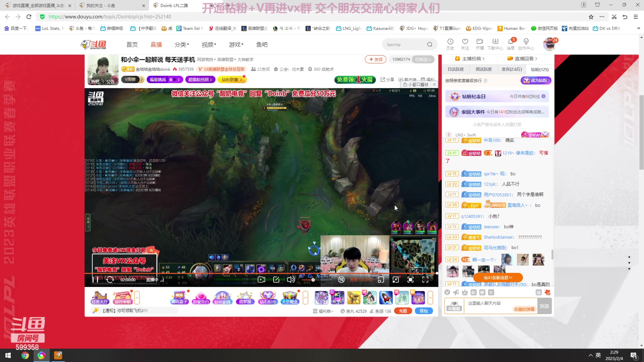Click the 滤 chat filter icon

(x=538, y=292)
